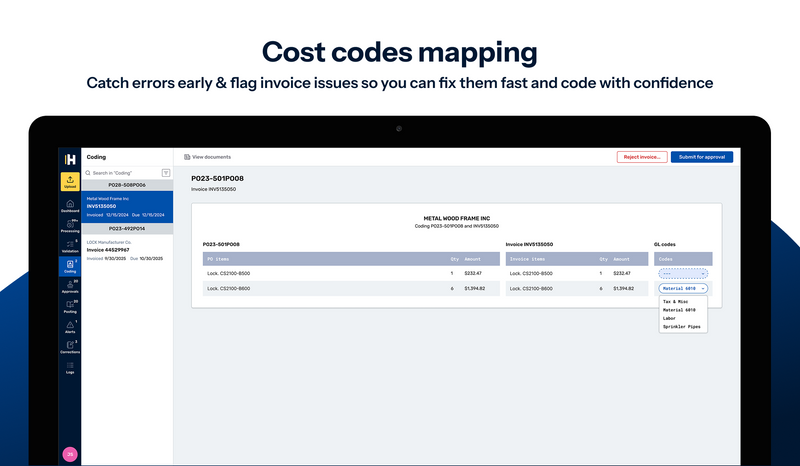The height and width of the screenshot is (466, 800).
Task: Click the GL codes label
Action: click(665, 244)
